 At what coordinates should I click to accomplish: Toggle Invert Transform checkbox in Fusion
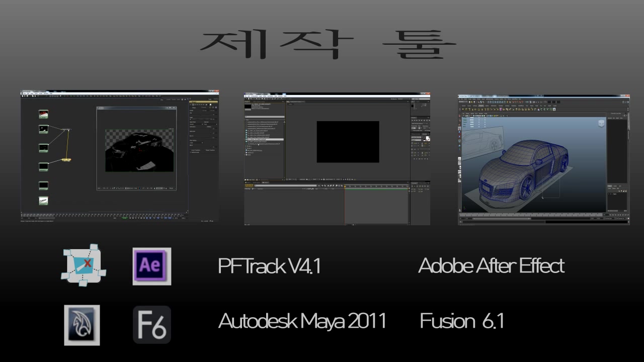click(194, 150)
